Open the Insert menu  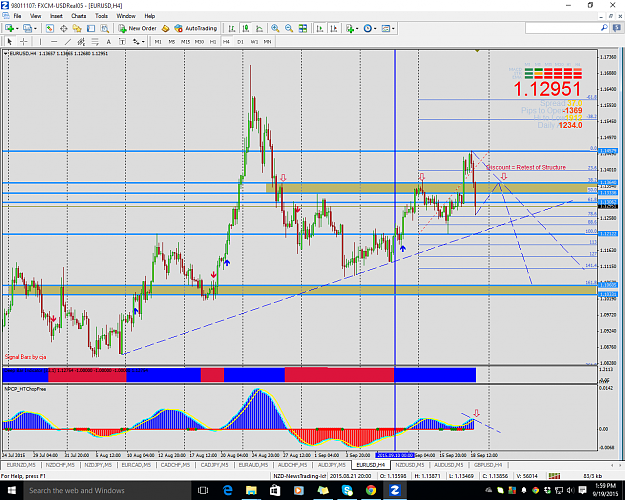(56, 16)
